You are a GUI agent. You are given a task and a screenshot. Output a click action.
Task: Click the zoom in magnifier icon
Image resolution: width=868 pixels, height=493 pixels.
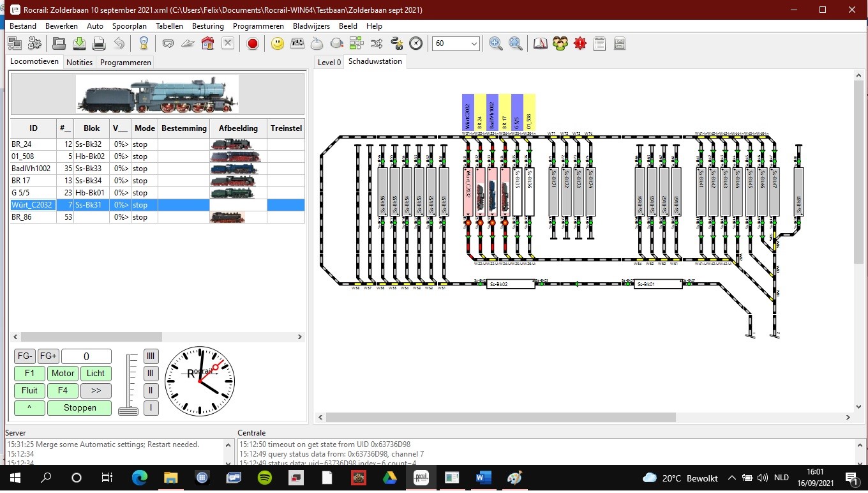tap(496, 43)
